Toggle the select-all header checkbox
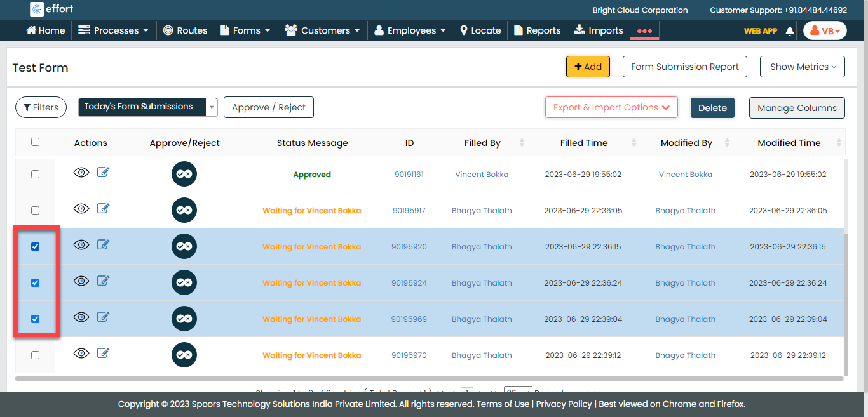This screenshot has height=417, width=868. (x=35, y=142)
